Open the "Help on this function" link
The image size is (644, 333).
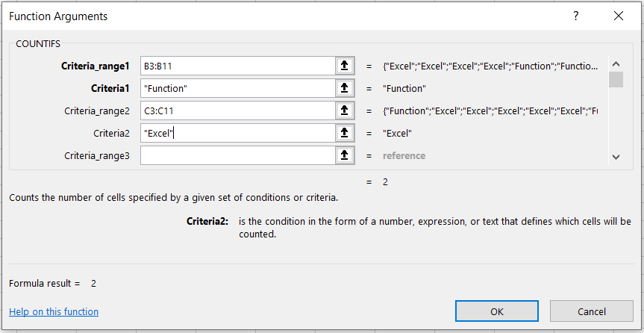pos(54,311)
